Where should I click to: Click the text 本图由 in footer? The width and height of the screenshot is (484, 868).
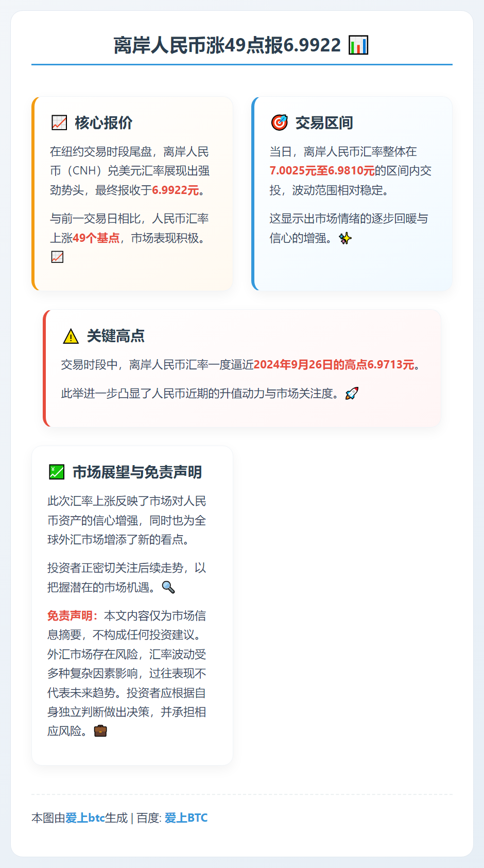(x=48, y=818)
